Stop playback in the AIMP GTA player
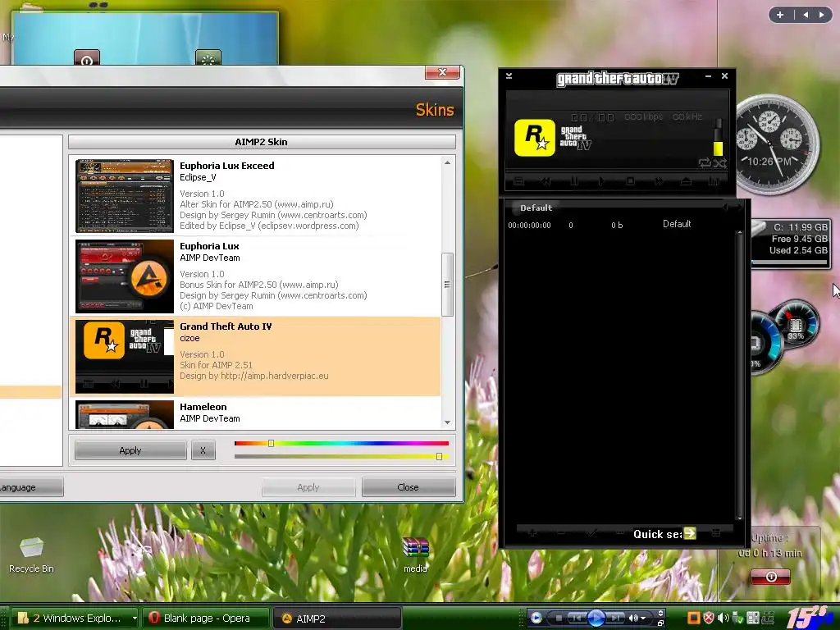The height and width of the screenshot is (630, 840). [630, 181]
